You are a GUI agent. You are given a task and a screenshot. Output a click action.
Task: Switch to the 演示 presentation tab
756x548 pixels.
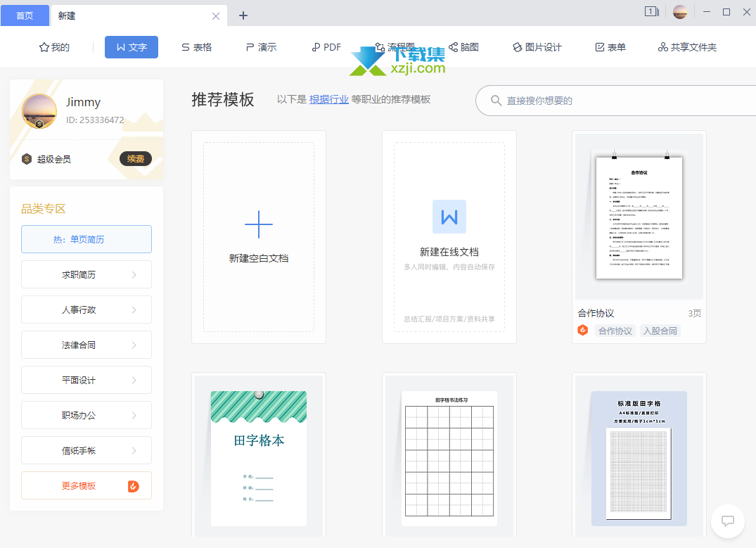(261, 47)
